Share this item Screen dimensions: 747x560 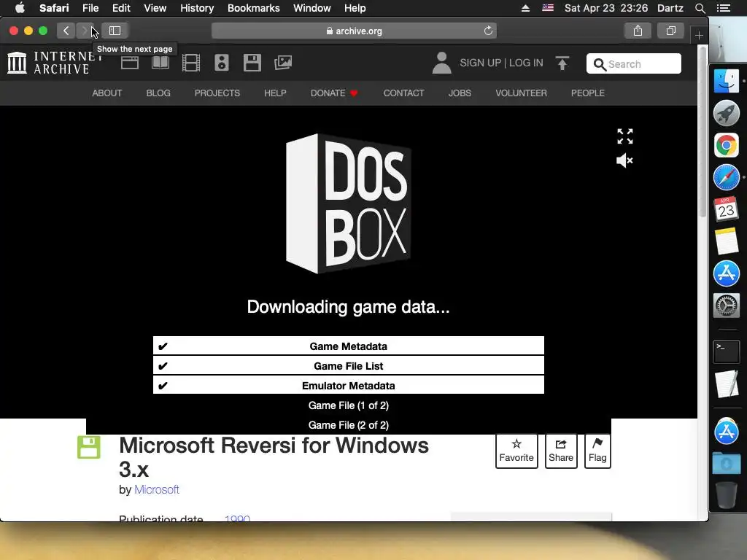pos(561,451)
